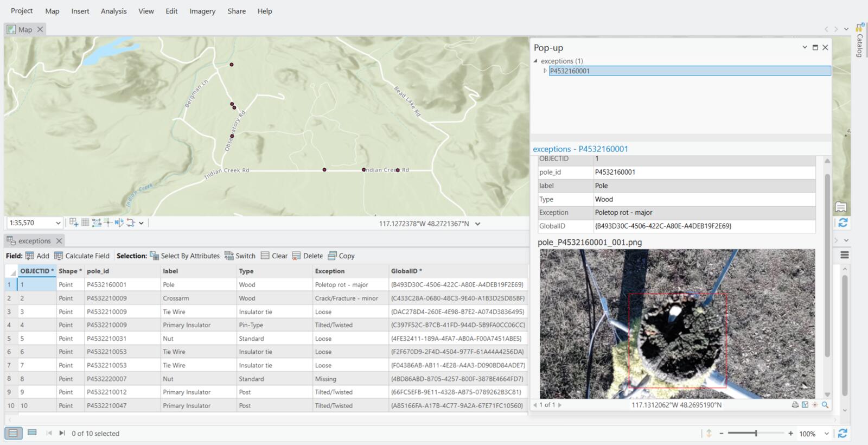Open the coordinate display units dropdown
Screen dimensions: 868x445
point(477,224)
